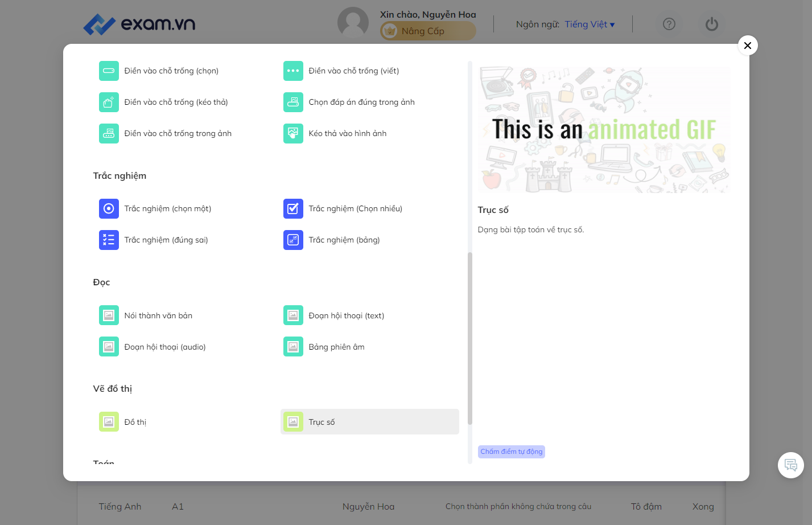Click the question type list scrollbar

point(470,338)
